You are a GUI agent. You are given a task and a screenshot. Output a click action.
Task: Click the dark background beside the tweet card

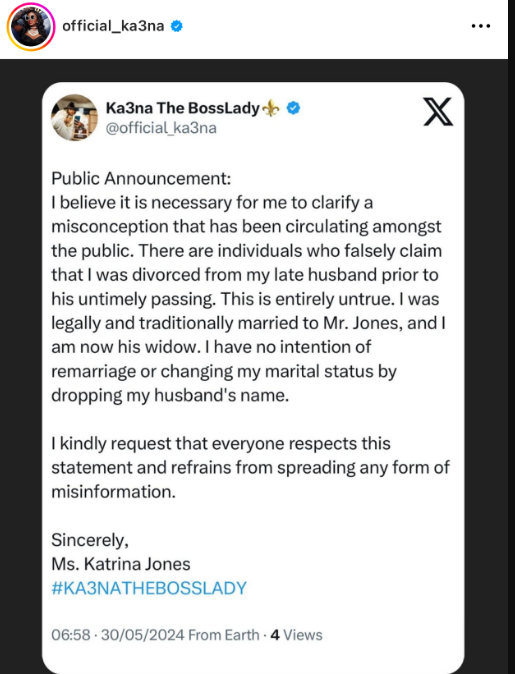click(x=21, y=365)
